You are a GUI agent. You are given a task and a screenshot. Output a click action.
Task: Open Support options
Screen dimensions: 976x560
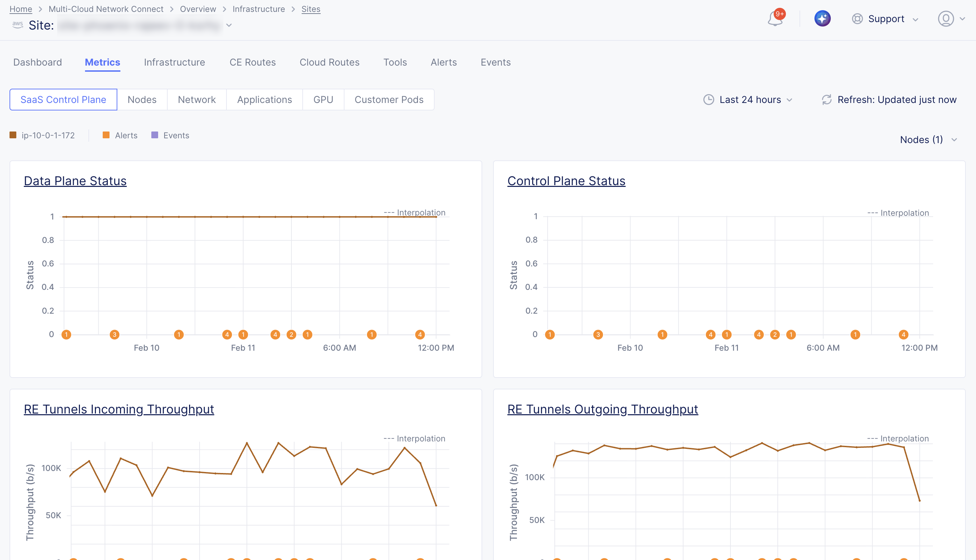(x=885, y=19)
